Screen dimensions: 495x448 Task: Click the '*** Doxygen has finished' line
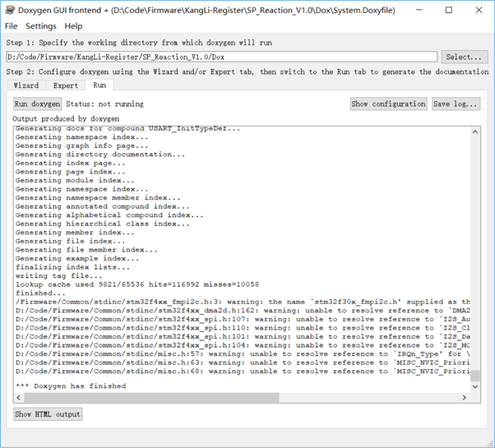point(71,386)
